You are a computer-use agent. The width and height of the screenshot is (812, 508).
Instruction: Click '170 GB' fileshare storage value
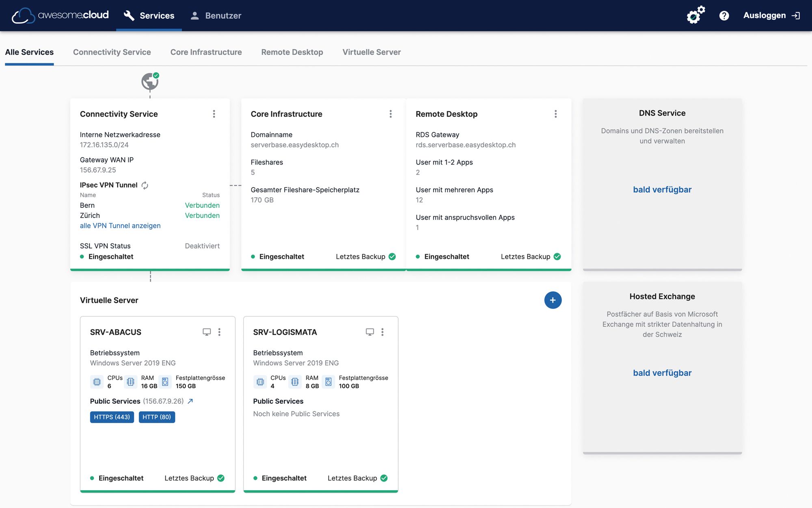(x=262, y=200)
